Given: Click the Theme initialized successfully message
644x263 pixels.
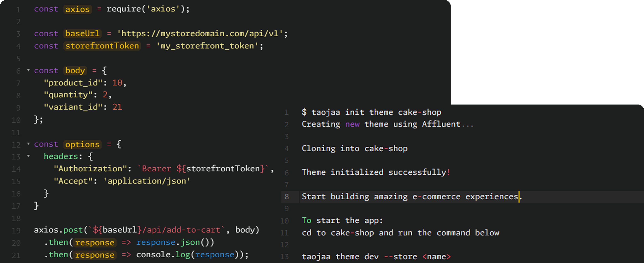Looking at the screenshot, I should [376, 172].
